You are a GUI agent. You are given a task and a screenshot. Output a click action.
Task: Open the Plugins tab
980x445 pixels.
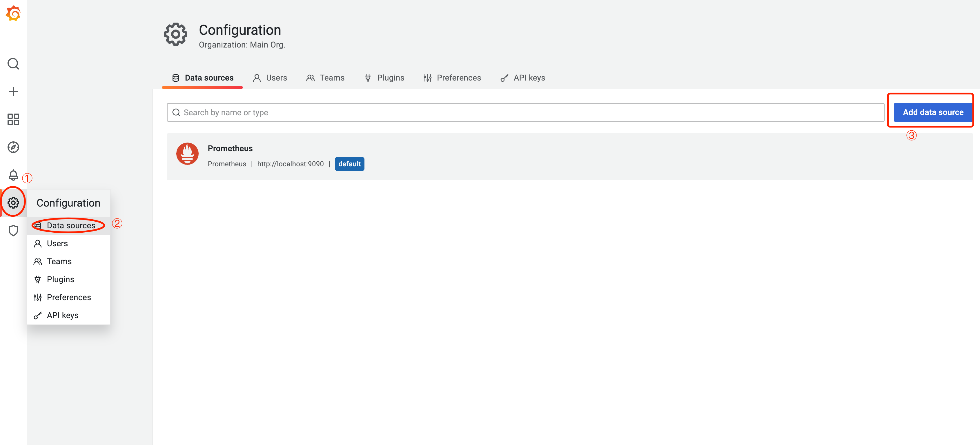(x=384, y=78)
